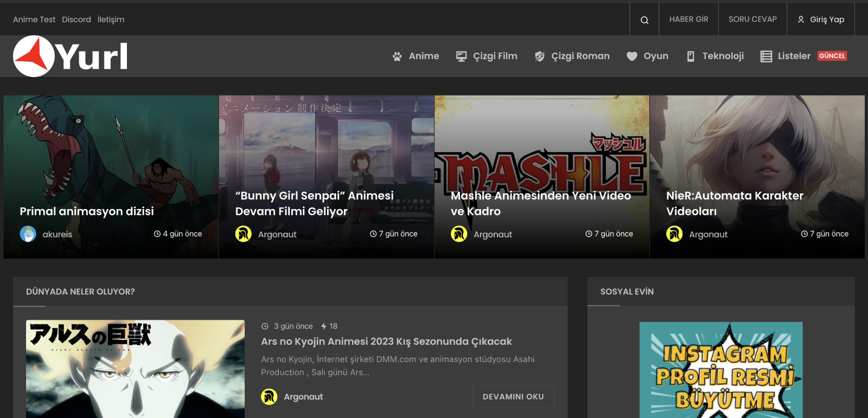Click SOSYAL EVİN section heading
The height and width of the screenshot is (418, 868).
point(627,292)
